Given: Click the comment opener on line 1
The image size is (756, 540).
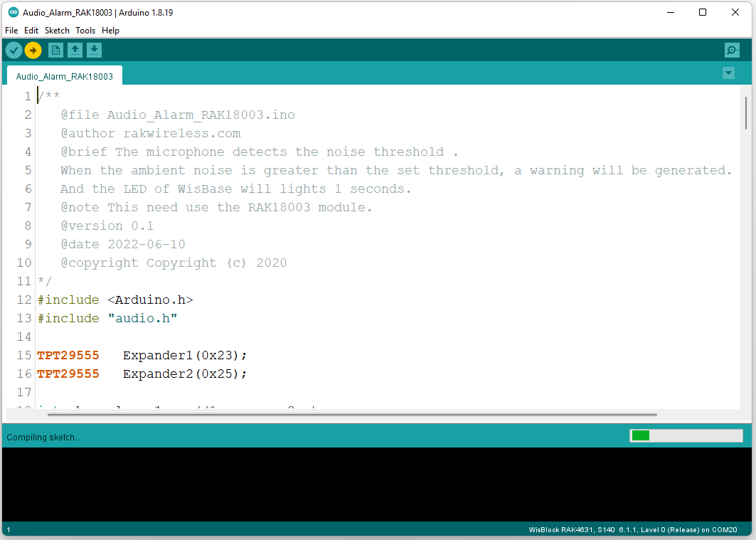Looking at the screenshot, I should (x=48, y=95).
